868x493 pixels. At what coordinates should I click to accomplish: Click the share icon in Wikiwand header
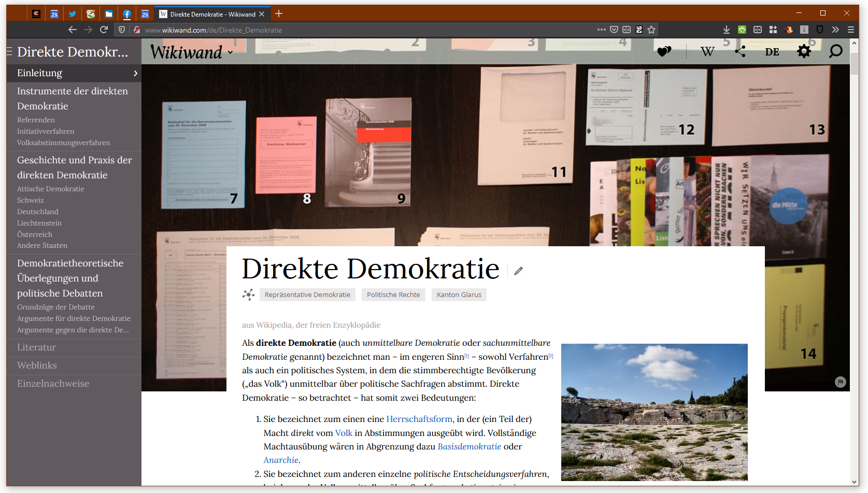(x=740, y=51)
